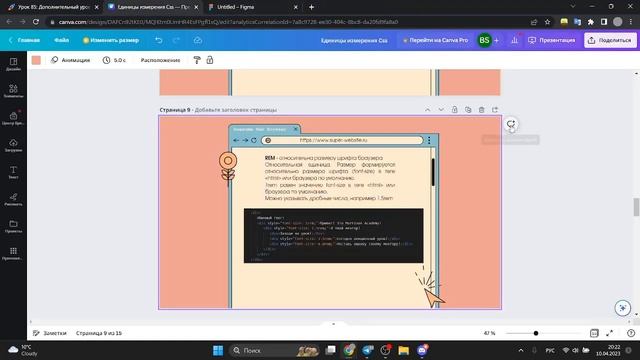The height and width of the screenshot is (360, 640).
Task: Click the salmon background color swatch
Action: click(36, 60)
